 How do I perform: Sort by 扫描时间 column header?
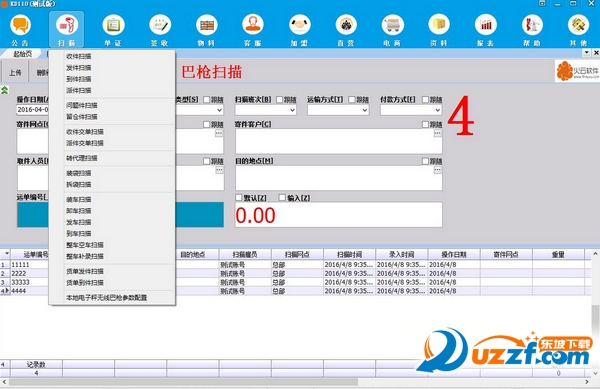click(349, 254)
